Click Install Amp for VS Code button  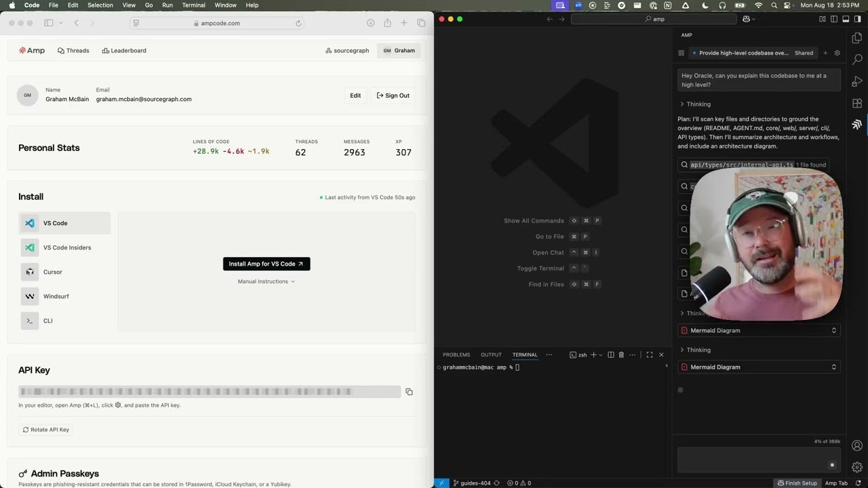[x=267, y=264]
